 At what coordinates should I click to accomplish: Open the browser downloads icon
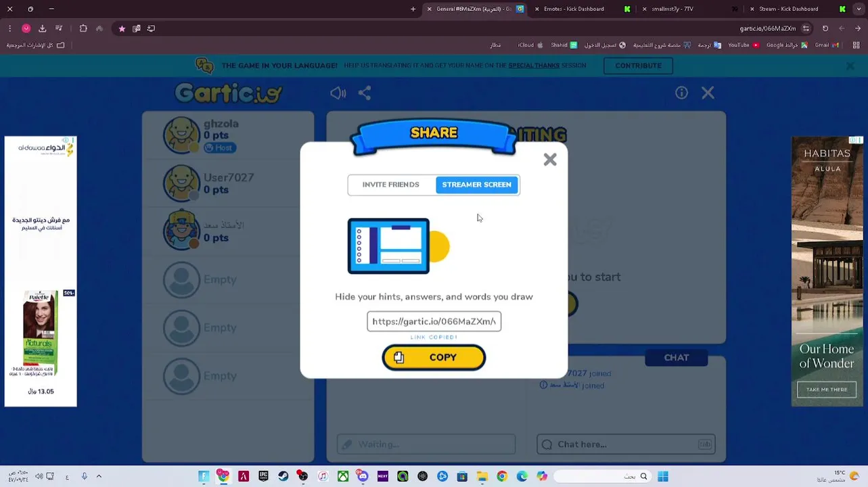pos(42,28)
